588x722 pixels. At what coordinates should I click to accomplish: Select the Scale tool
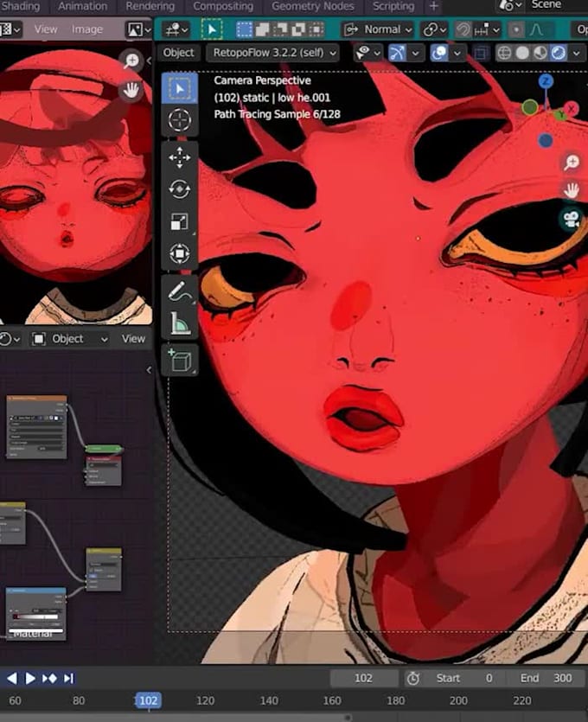pyautogui.click(x=180, y=221)
